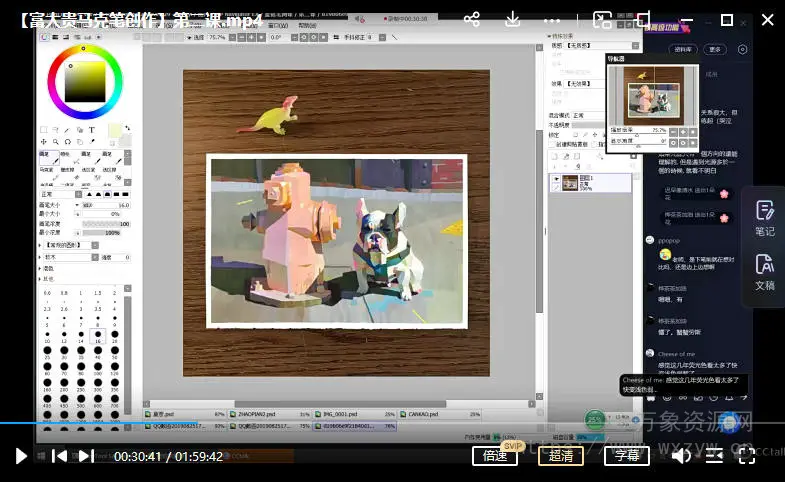This screenshot has width=785, height=482.
Task: Toggle 字幕 subtitles on the video
Action: [x=626, y=456]
